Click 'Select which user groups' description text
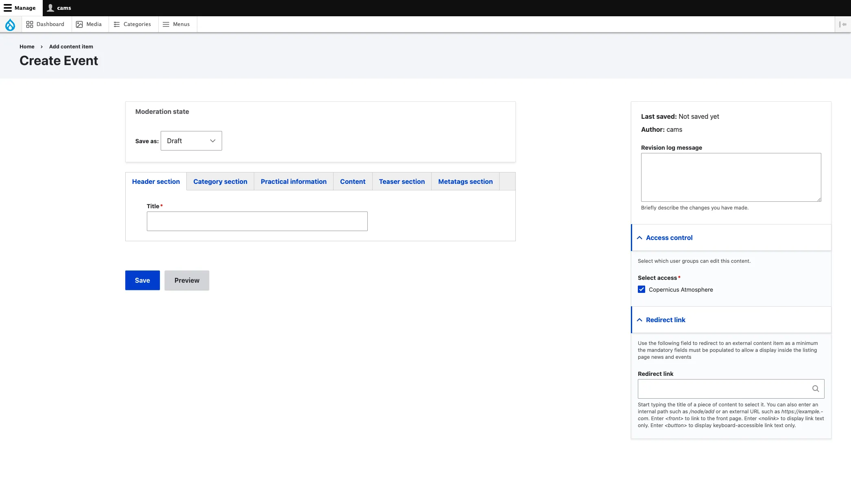The width and height of the screenshot is (851, 504). click(x=694, y=261)
